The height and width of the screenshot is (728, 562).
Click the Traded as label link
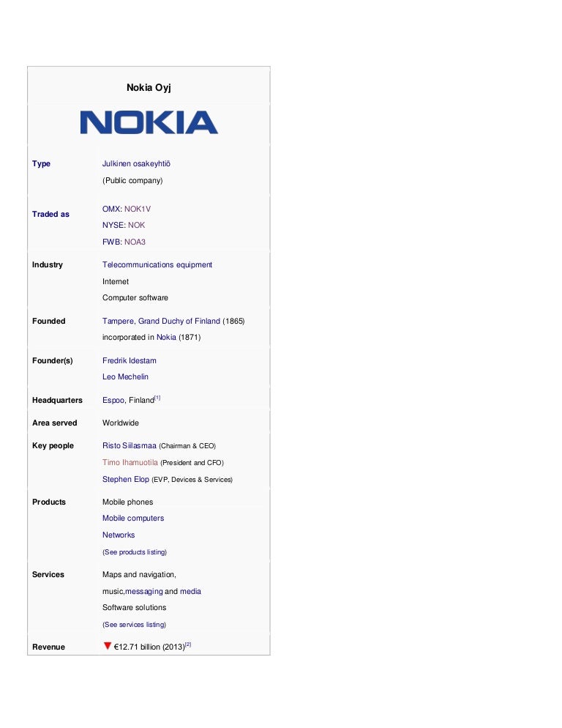tap(50, 215)
